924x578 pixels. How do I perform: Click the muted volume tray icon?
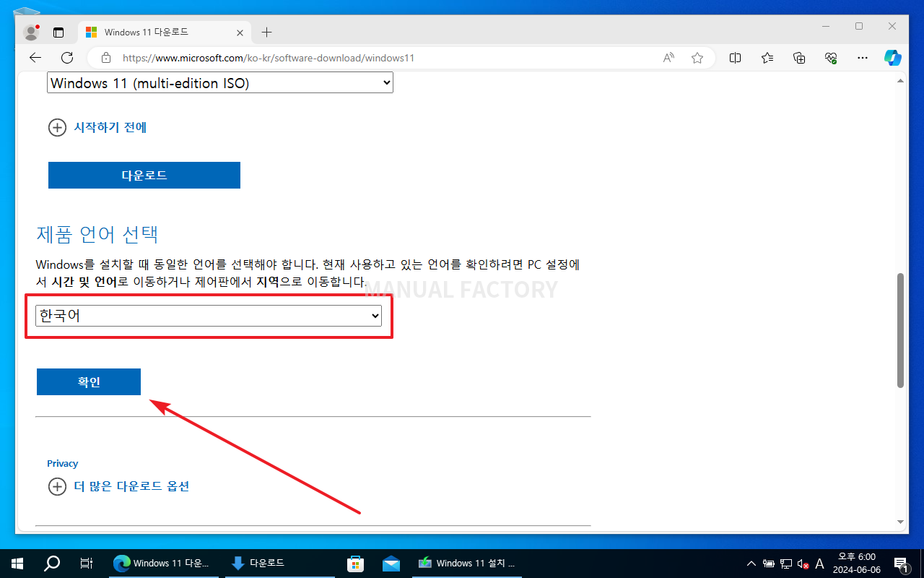(x=803, y=564)
